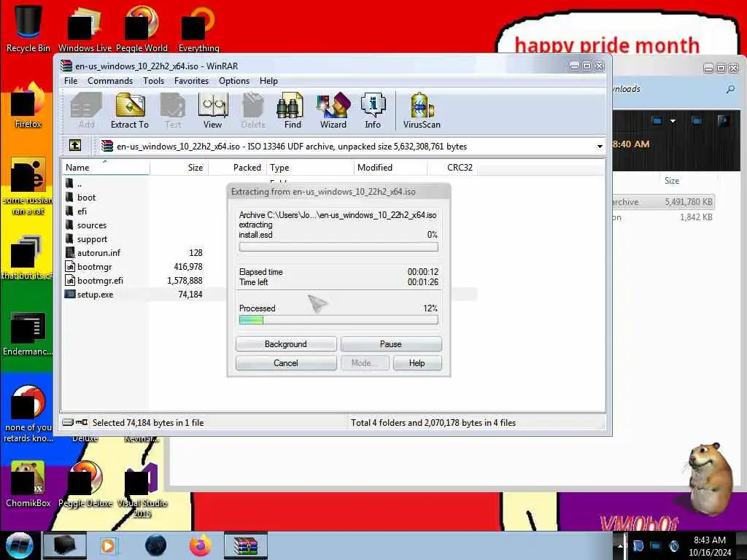Click the Help button in extraction dialog
Image resolution: width=747 pixels, height=560 pixels.
click(x=417, y=363)
